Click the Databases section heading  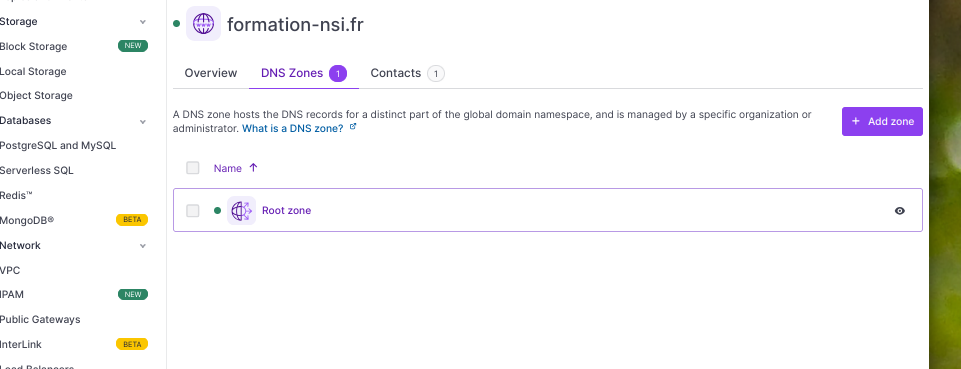(x=25, y=121)
